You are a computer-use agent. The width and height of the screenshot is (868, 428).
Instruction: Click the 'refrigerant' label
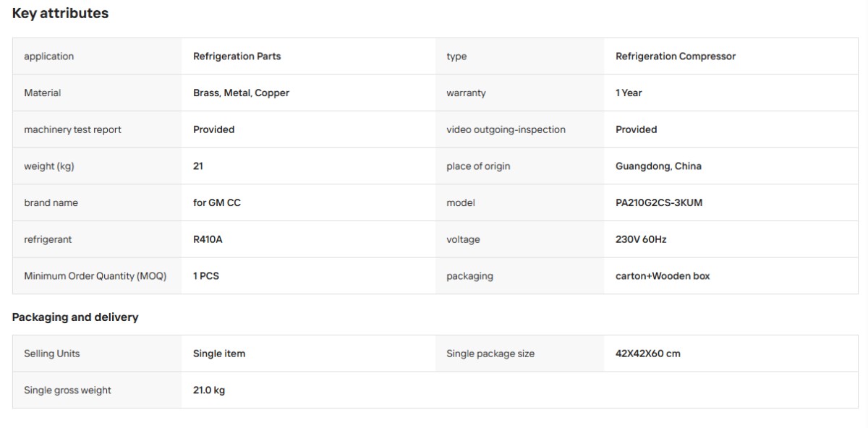point(48,239)
